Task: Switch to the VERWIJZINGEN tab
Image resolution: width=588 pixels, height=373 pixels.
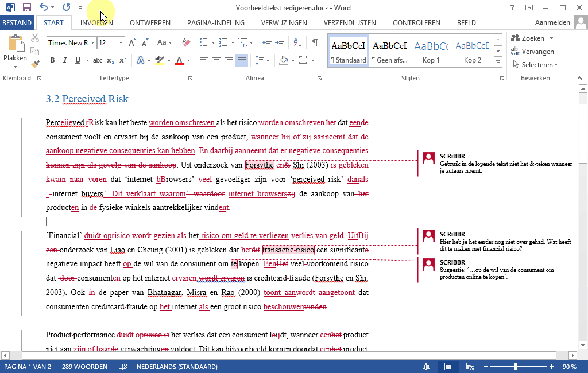Action: pos(284,22)
